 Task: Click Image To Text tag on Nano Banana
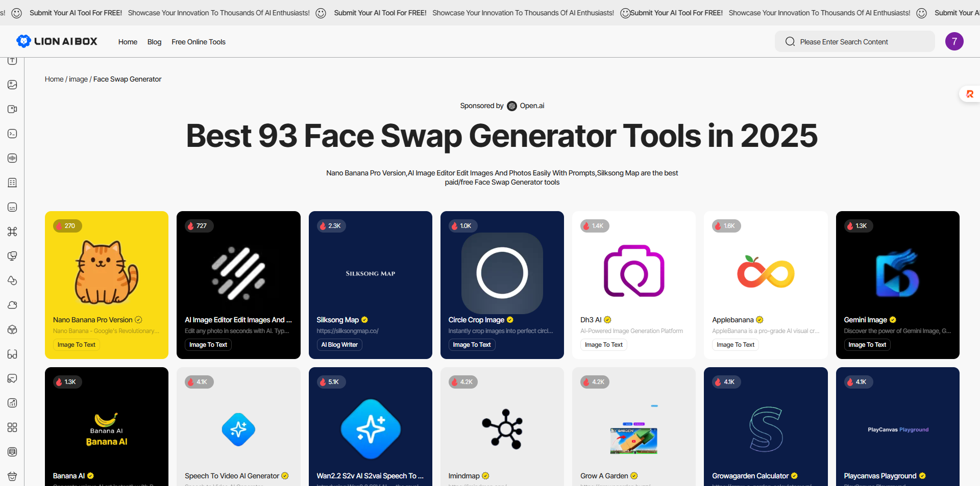pos(76,345)
